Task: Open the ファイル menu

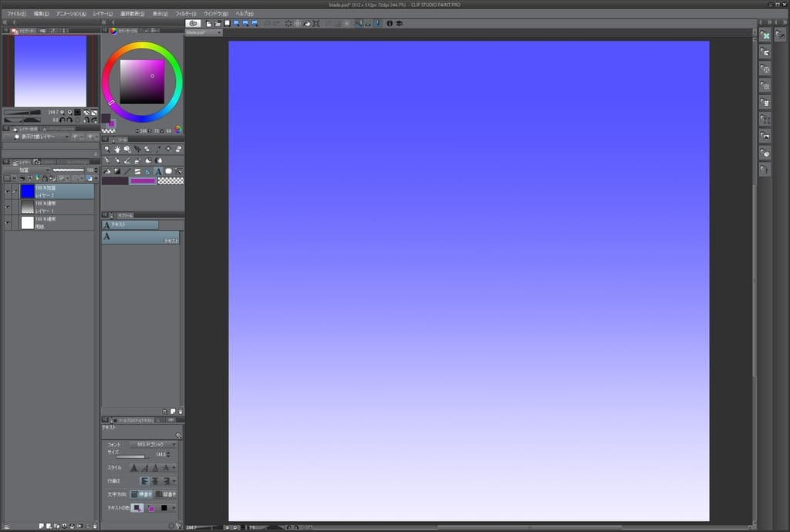Action: point(16,14)
